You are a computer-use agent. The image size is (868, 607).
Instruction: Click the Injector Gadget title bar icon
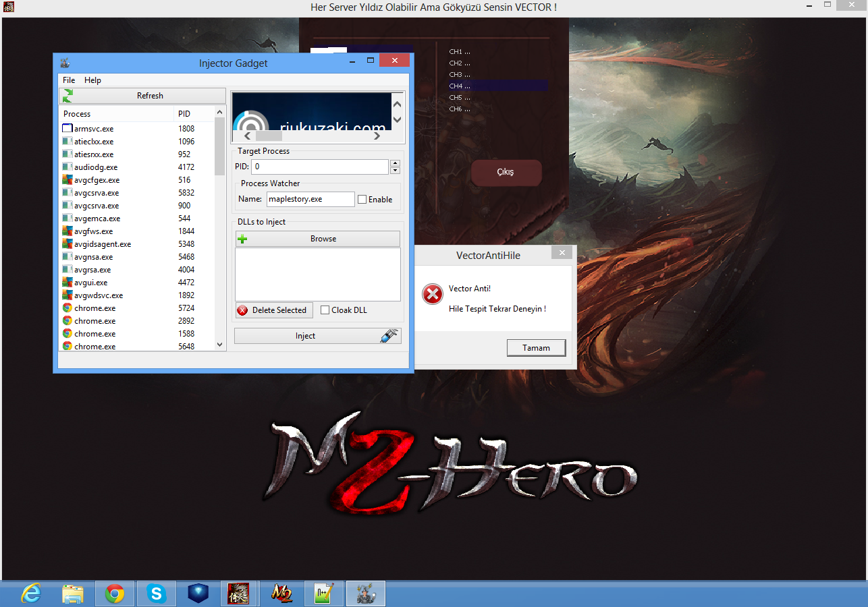[x=65, y=63]
